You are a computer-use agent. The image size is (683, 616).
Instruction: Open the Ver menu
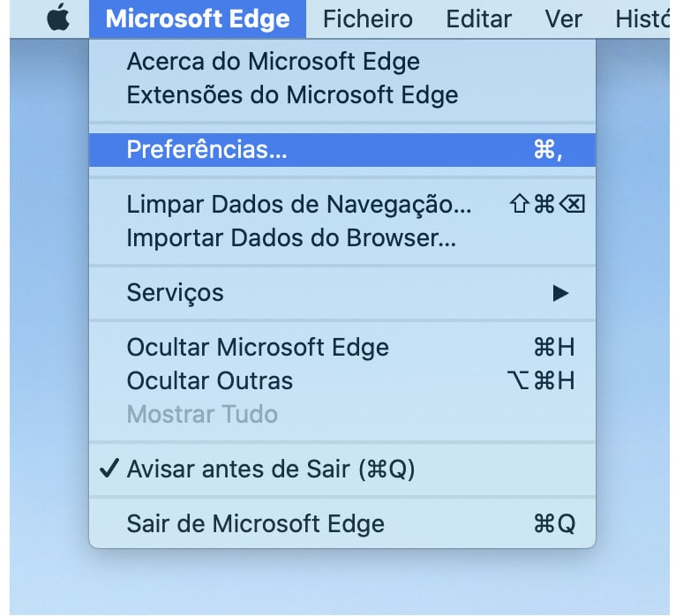coord(563,19)
